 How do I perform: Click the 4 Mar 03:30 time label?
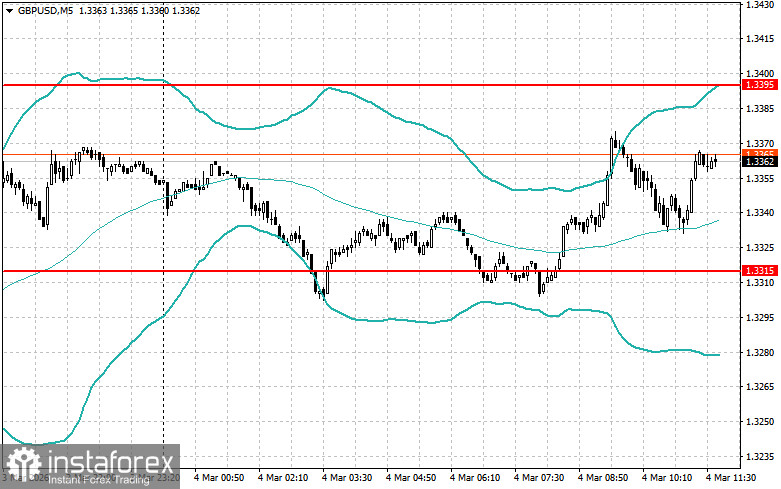coord(347,478)
